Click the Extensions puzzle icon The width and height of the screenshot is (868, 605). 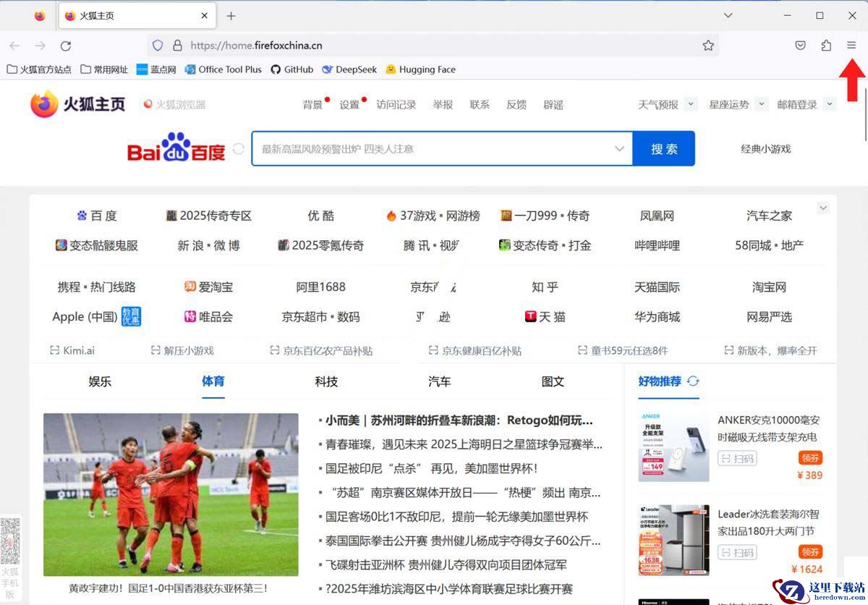(826, 46)
